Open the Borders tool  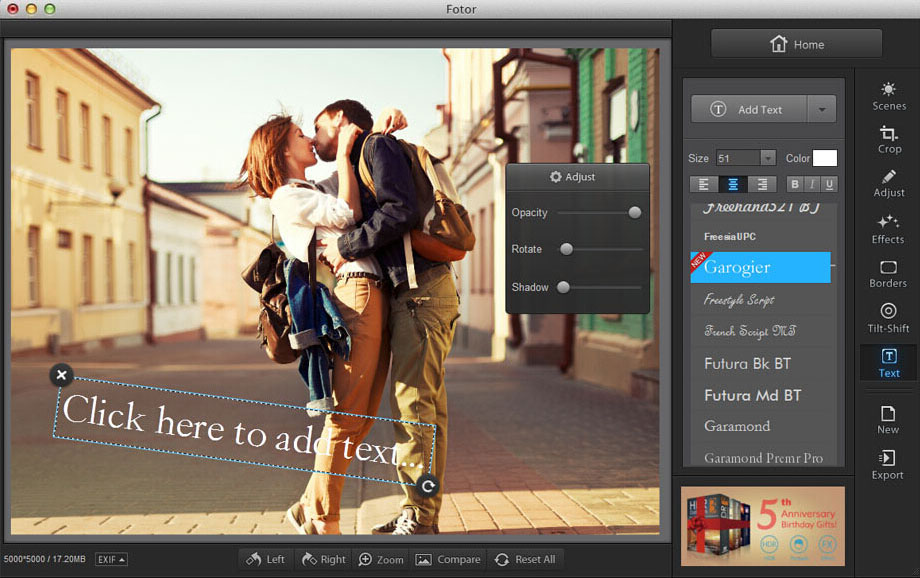888,273
